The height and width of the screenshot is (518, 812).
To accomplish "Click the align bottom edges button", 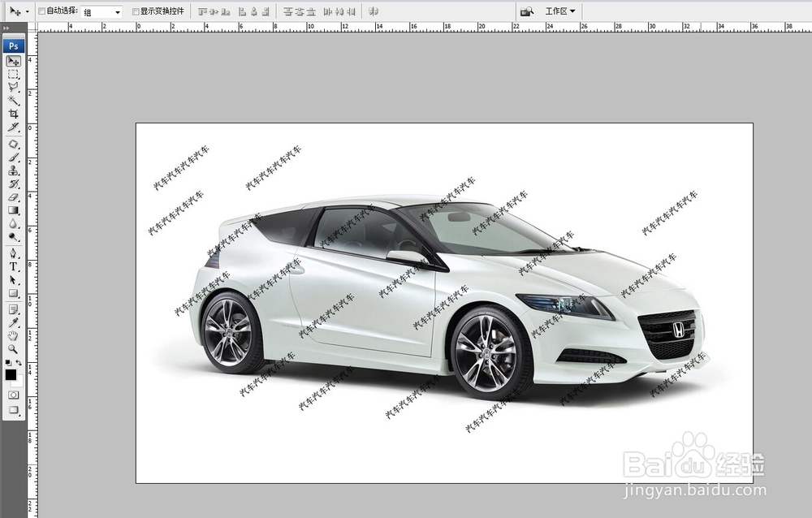I will 225,12.
